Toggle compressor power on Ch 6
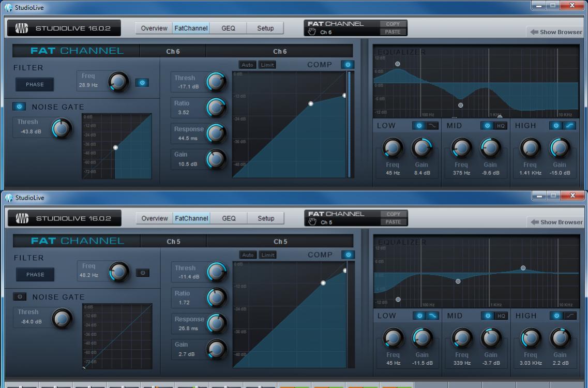Image resolution: width=588 pixels, height=388 pixels. (x=348, y=65)
